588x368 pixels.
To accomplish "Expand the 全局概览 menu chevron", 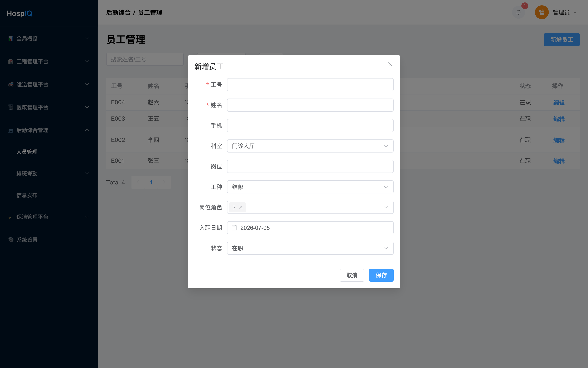I will click(x=87, y=38).
